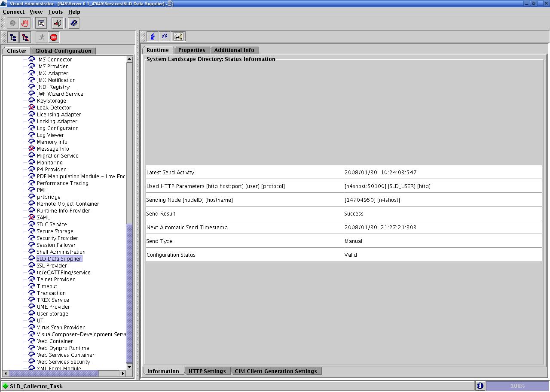Switch to Global Configuration tab
This screenshot has width=550, height=392.
click(x=63, y=51)
